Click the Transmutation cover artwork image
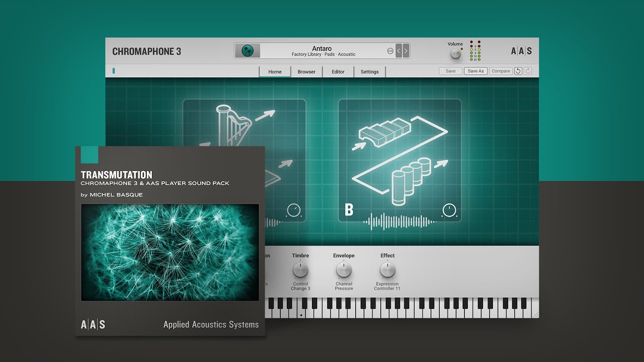This screenshot has height=362, width=644. coord(170,252)
